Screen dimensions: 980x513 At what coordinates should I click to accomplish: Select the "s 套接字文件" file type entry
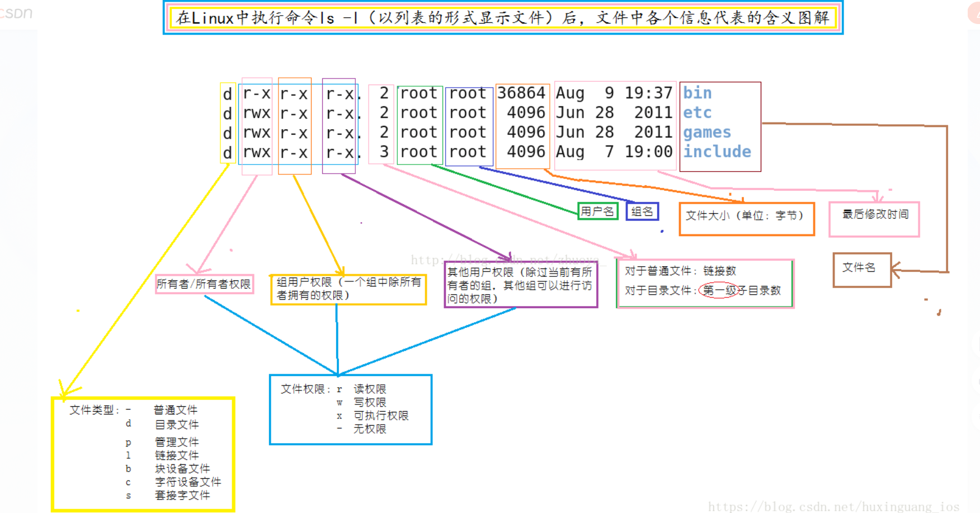click(x=167, y=495)
